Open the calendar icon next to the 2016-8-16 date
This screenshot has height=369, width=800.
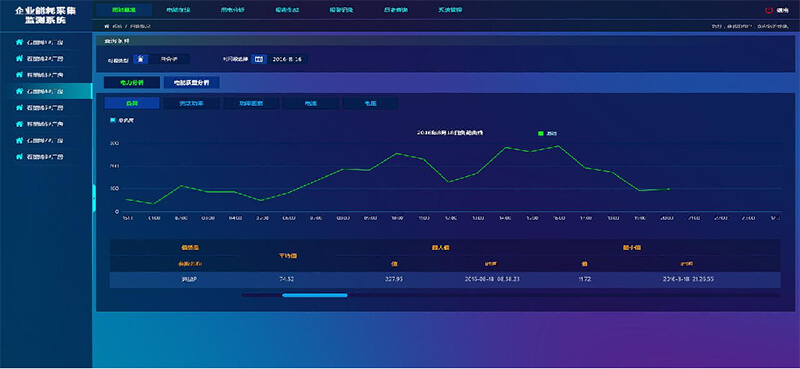coord(258,59)
